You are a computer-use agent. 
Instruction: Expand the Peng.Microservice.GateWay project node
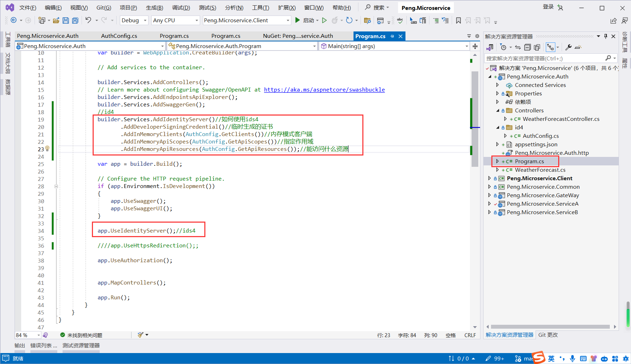(490, 195)
